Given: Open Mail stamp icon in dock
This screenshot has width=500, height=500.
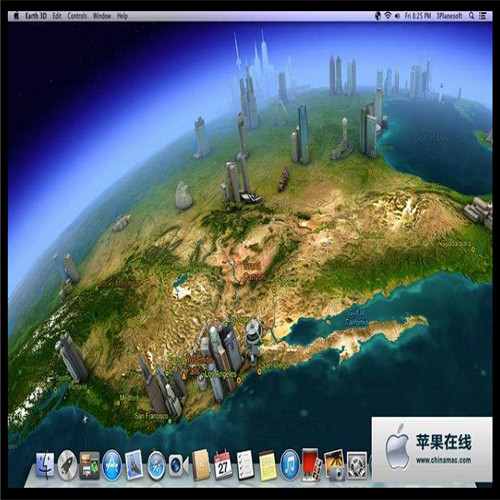Looking at the screenshot, I should [134, 465].
